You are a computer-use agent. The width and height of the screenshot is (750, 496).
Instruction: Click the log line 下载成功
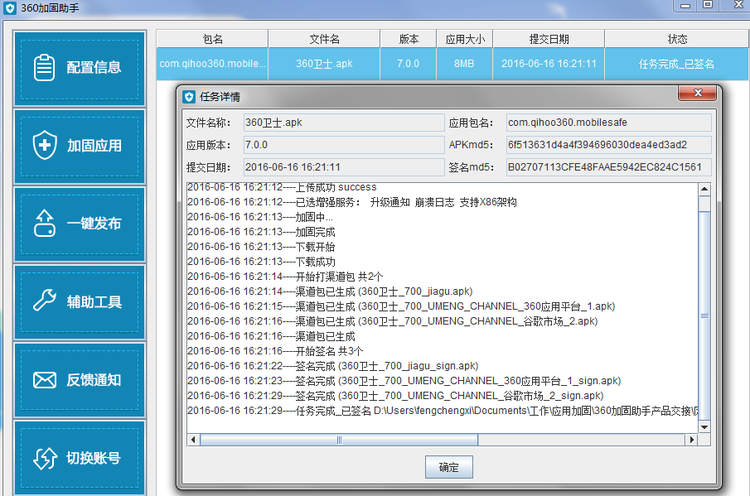(261, 262)
